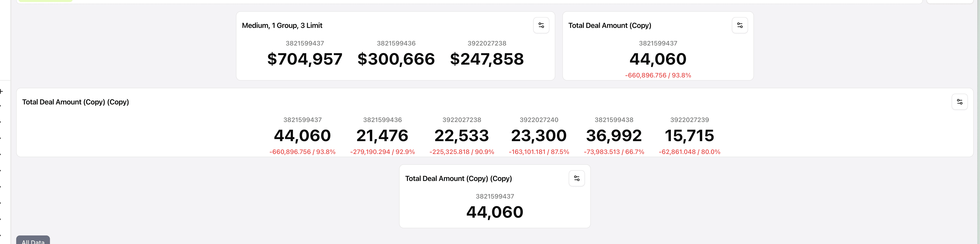Click the 22,533 metric value
The image size is (980, 244).
coord(461,136)
